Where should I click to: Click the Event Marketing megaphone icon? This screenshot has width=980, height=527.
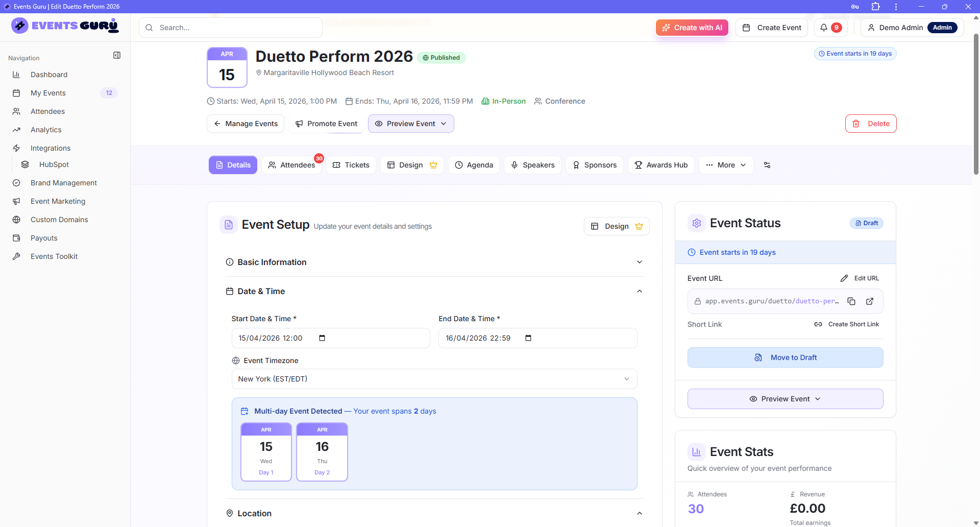pos(16,201)
